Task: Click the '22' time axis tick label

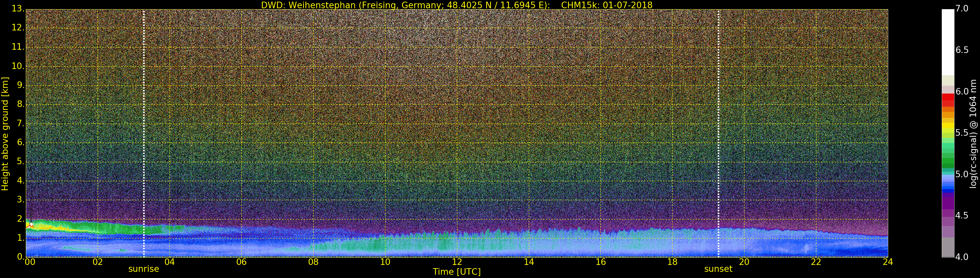Action: (816, 262)
